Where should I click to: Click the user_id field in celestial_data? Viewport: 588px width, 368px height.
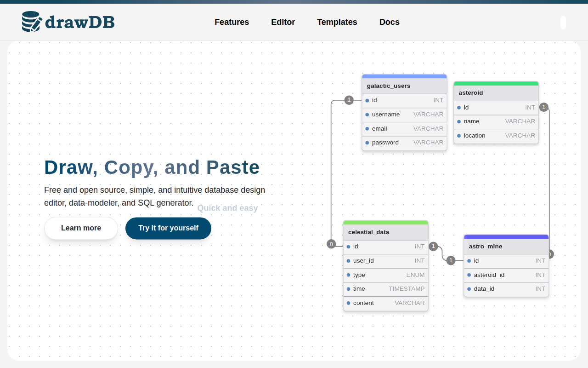[x=385, y=261]
